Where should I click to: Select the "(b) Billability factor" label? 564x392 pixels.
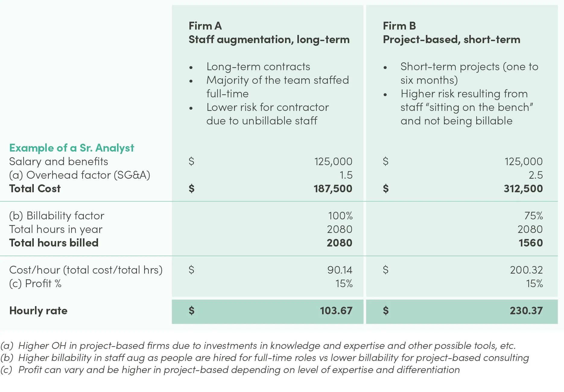point(57,216)
